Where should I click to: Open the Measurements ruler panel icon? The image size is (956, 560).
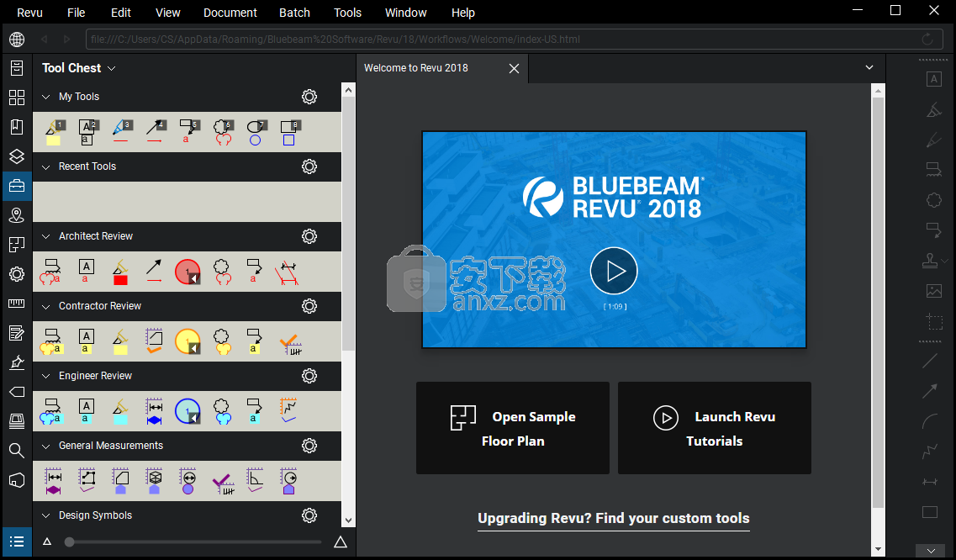coord(17,304)
